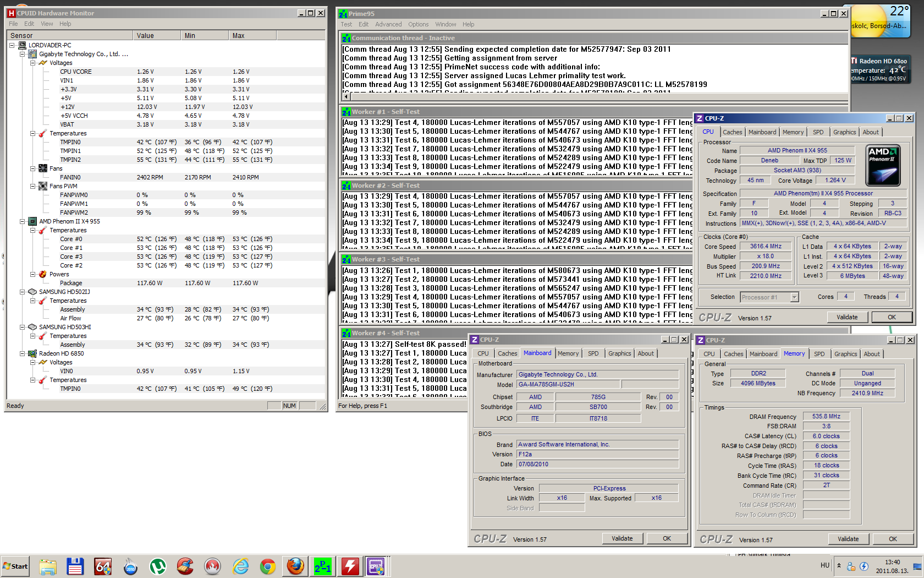Open the Test menu in Prime95
The height and width of the screenshot is (578, 924).
346,24
